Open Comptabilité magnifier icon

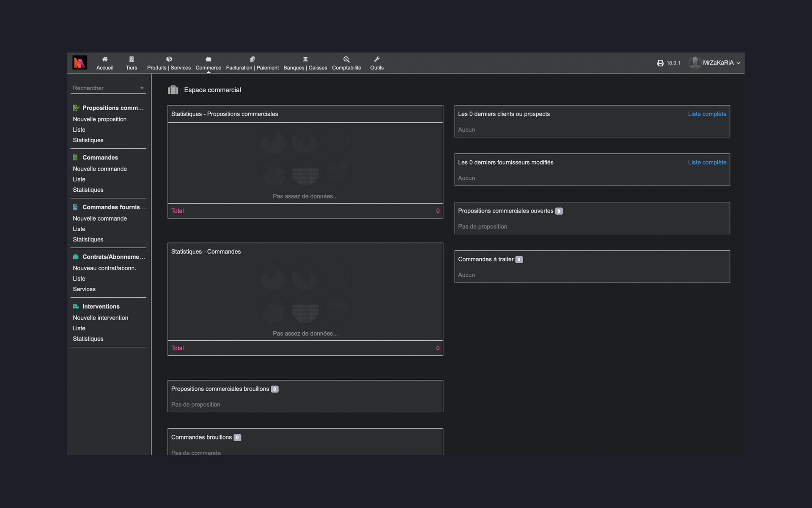pyautogui.click(x=346, y=59)
